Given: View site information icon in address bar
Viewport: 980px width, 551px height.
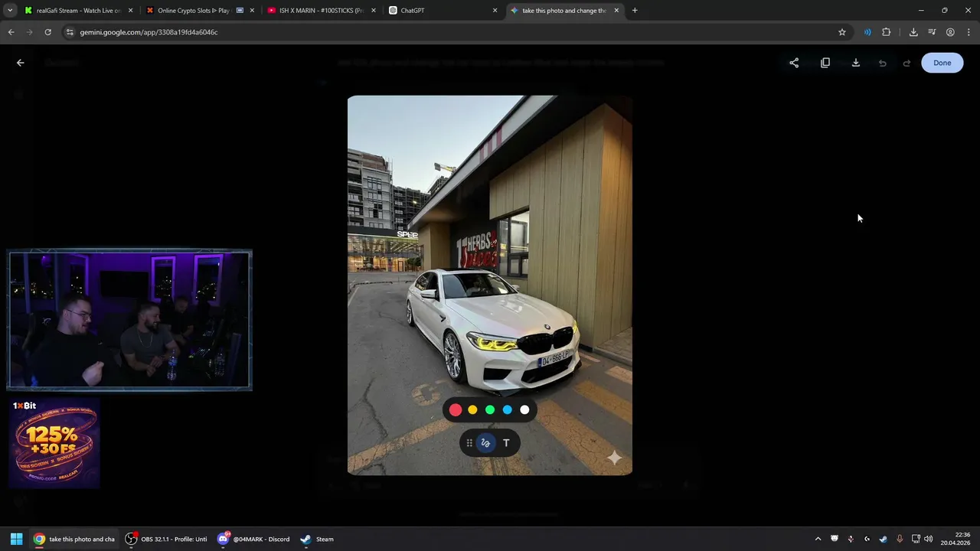Looking at the screenshot, I should point(70,32).
